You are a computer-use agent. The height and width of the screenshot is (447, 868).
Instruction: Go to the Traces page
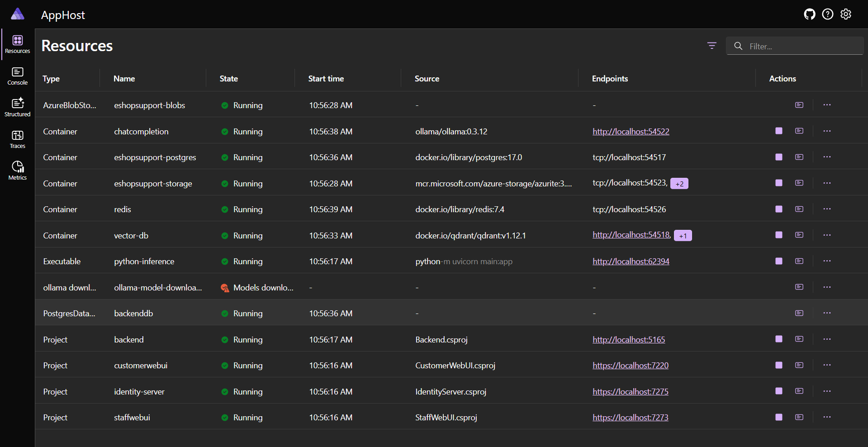pos(18,140)
